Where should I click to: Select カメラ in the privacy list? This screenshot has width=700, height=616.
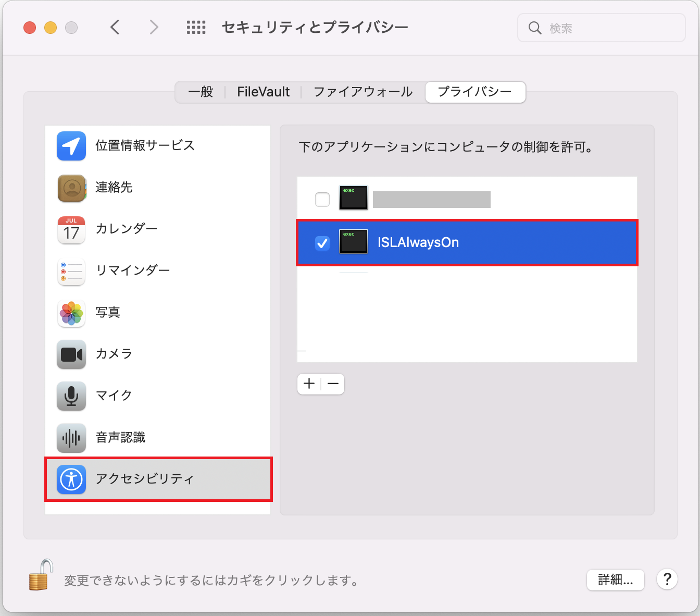[x=158, y=354]
